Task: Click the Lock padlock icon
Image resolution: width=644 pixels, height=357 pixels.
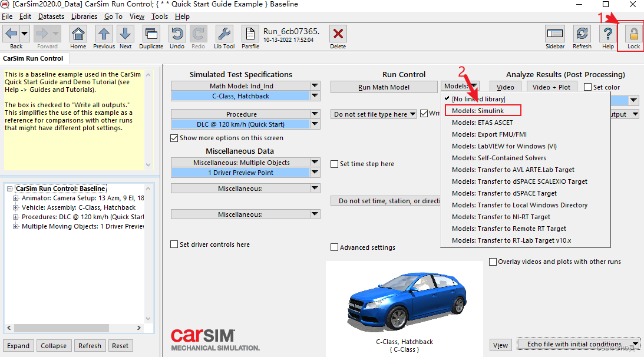Action: point(634,34)
